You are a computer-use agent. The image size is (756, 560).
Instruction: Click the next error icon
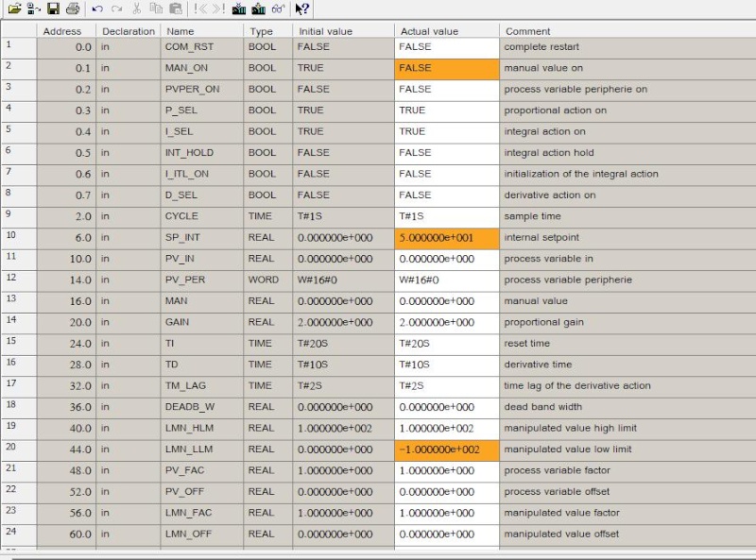coord(218,8)
